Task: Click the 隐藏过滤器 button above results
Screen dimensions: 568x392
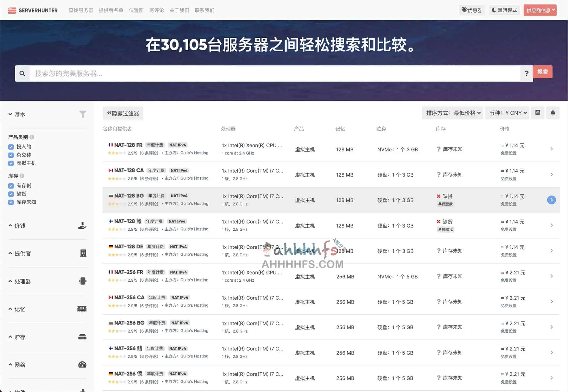Action: pos(123,113)
